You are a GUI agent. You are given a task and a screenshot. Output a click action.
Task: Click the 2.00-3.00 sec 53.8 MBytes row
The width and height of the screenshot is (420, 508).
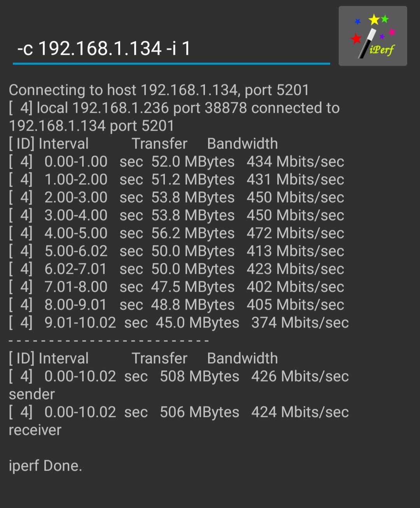(x=177, y=197)
